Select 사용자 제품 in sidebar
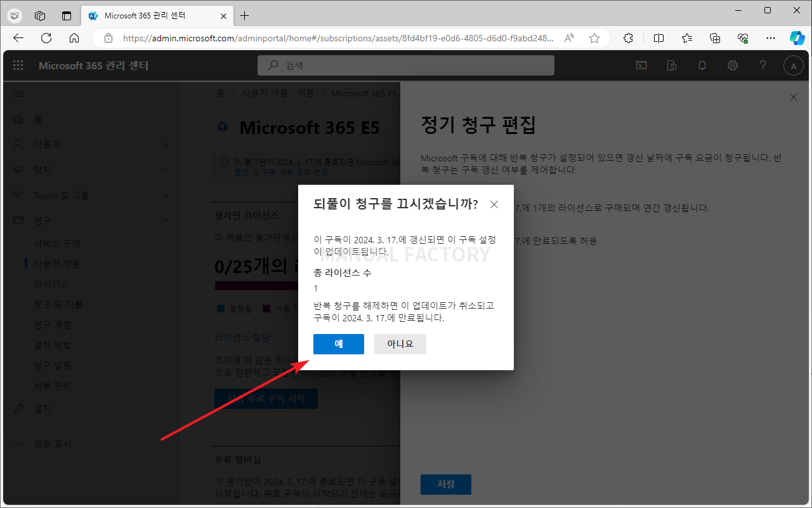This screenshot has width=812, height=508. [57, 264]
